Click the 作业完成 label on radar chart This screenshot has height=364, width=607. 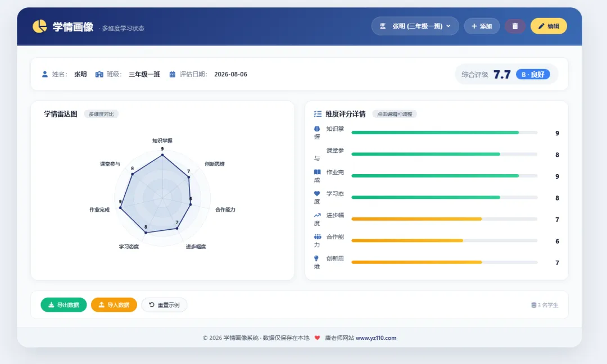pyautogui.click(x=99, y=210)
